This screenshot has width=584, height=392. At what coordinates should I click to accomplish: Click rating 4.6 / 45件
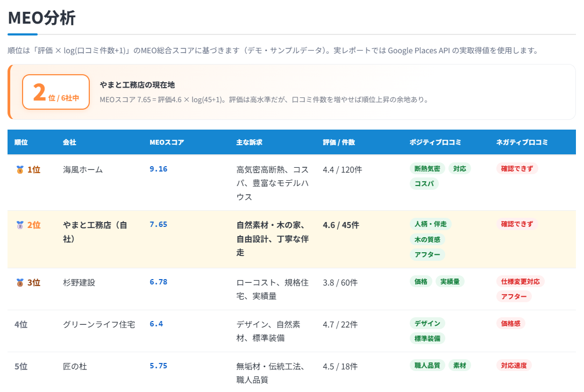(341, 225)
